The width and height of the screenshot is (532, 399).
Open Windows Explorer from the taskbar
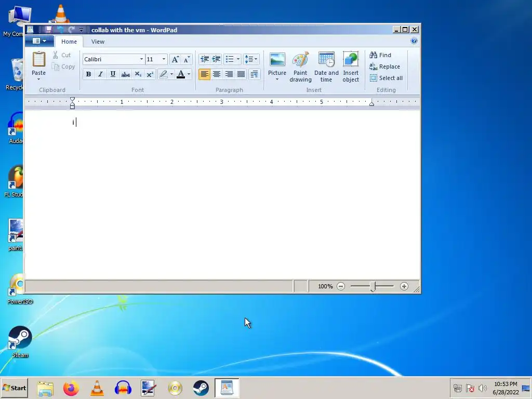[x=45, y=388]
